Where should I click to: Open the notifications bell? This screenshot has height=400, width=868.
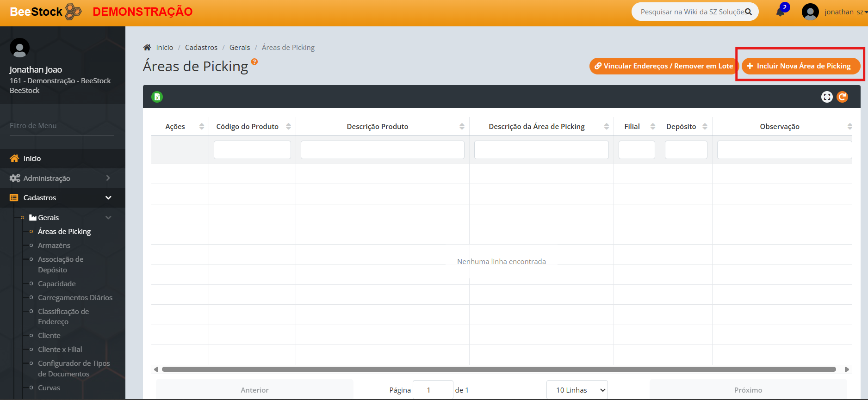click(780, 12)
